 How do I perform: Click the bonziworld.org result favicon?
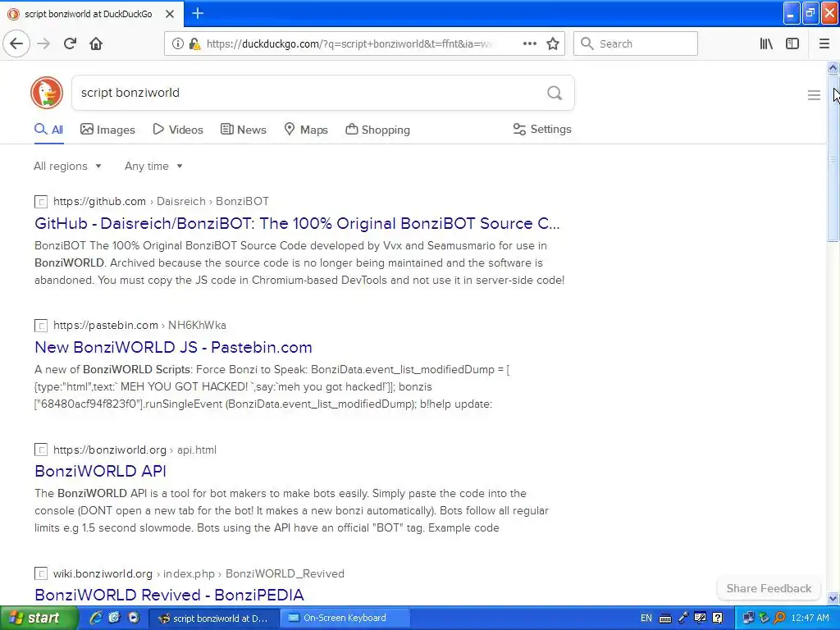(x=41, y=450)
